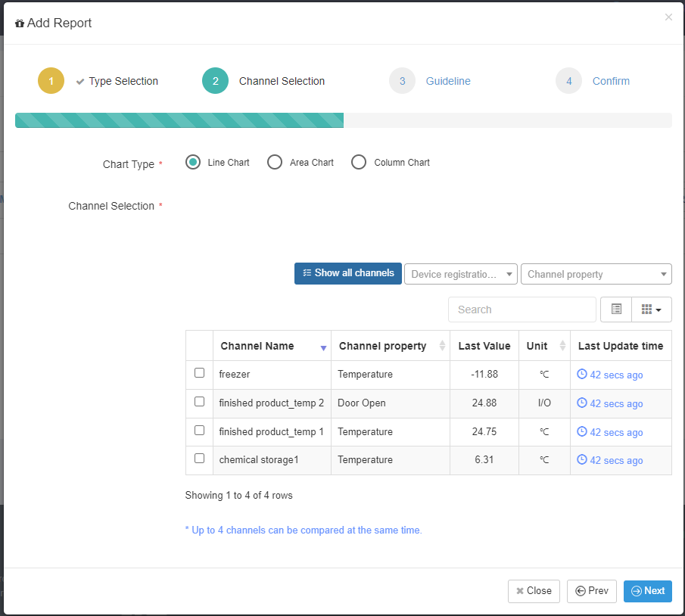Click the clock icon in the freezer row
685x616 pixels.
[582, 374]
